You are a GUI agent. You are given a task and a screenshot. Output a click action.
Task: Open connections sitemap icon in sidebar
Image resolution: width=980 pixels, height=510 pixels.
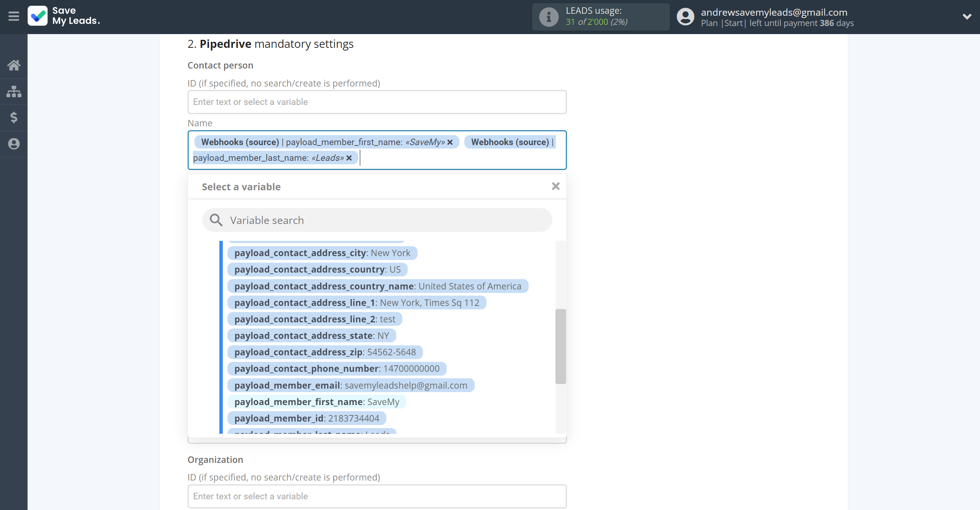coord(14,92)
